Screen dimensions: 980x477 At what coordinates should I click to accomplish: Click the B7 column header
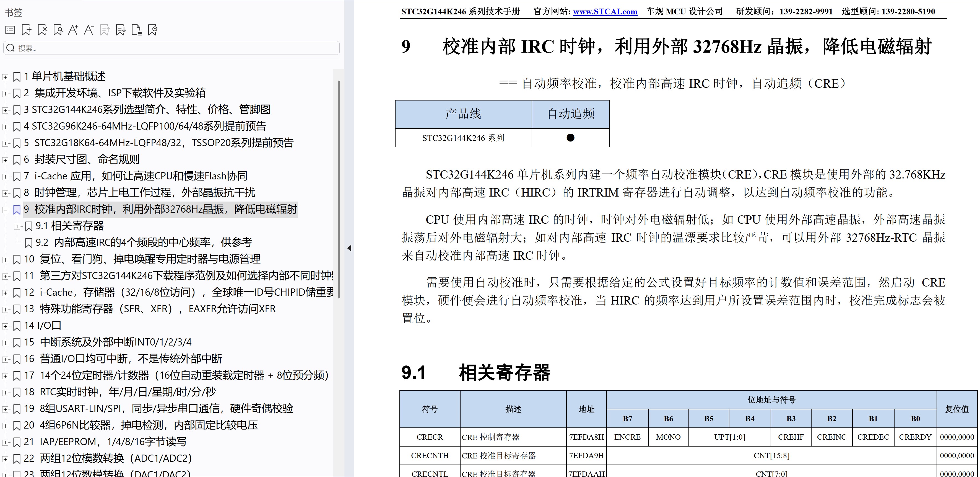(627, 419)
